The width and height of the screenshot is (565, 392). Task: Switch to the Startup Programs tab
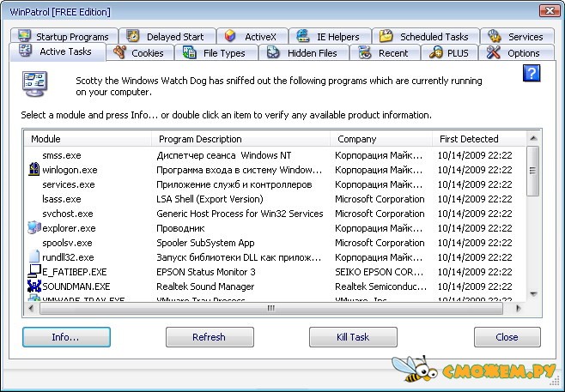(x=64, y=36)
